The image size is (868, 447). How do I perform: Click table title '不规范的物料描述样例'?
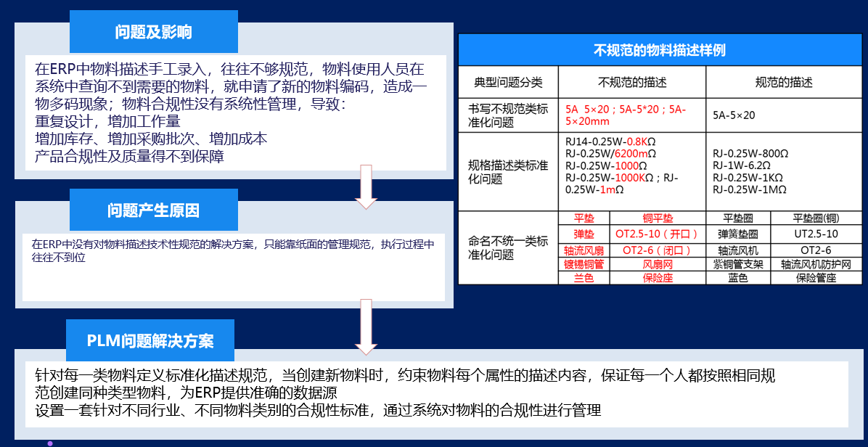click(x=659, y=50)
